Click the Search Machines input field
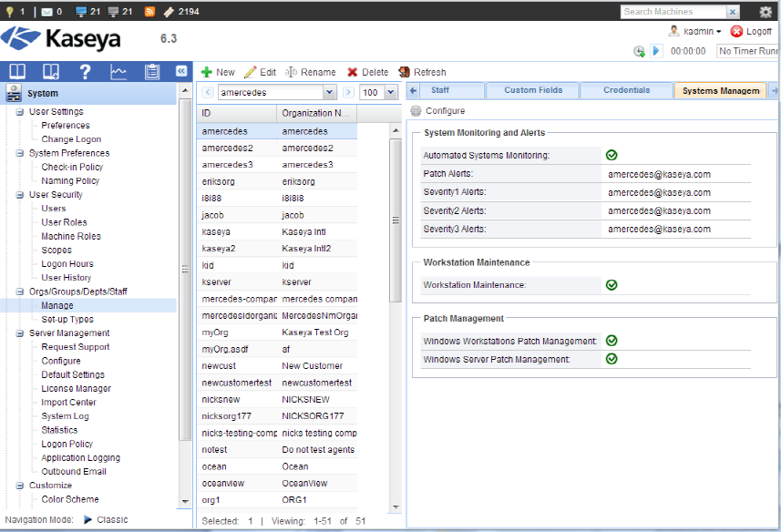 673,12
